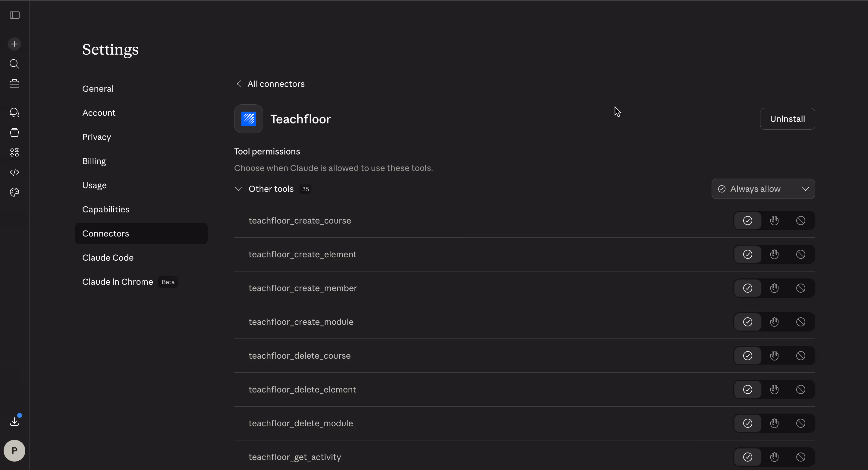Block teachfloor_delete_element tool
Viewport: 868px width, 470px height.
click(801, 389)
